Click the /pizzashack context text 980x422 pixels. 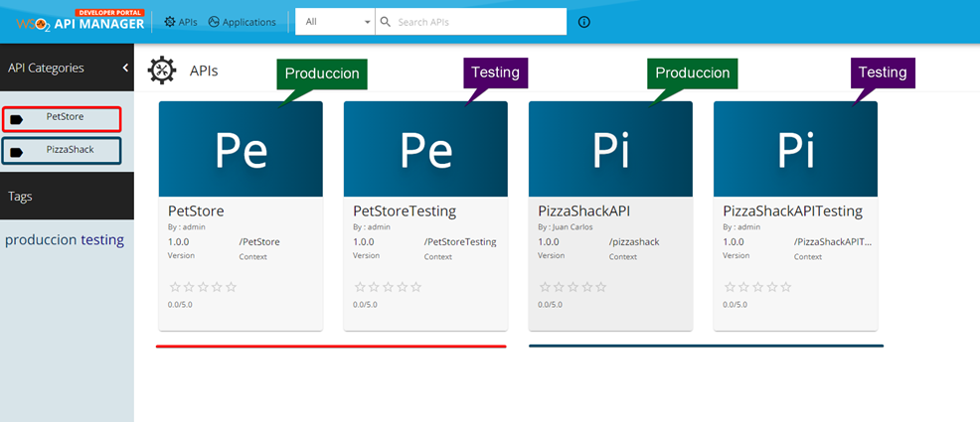pos(634,242)
